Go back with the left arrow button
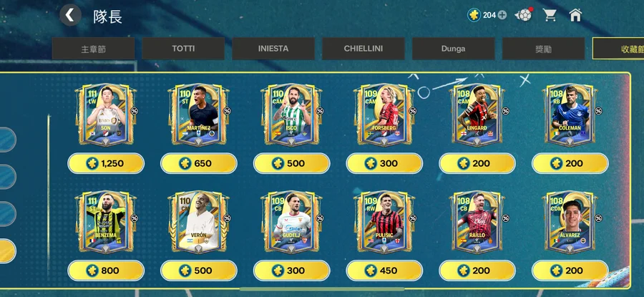 tap(70, 16)
